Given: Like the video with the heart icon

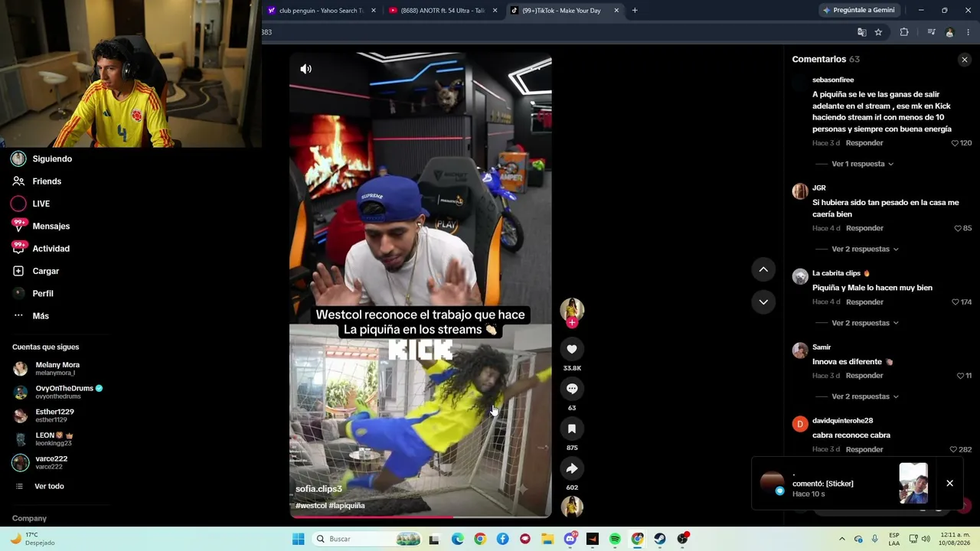Looking at the screenshot, I should click(x=572, y=349).
